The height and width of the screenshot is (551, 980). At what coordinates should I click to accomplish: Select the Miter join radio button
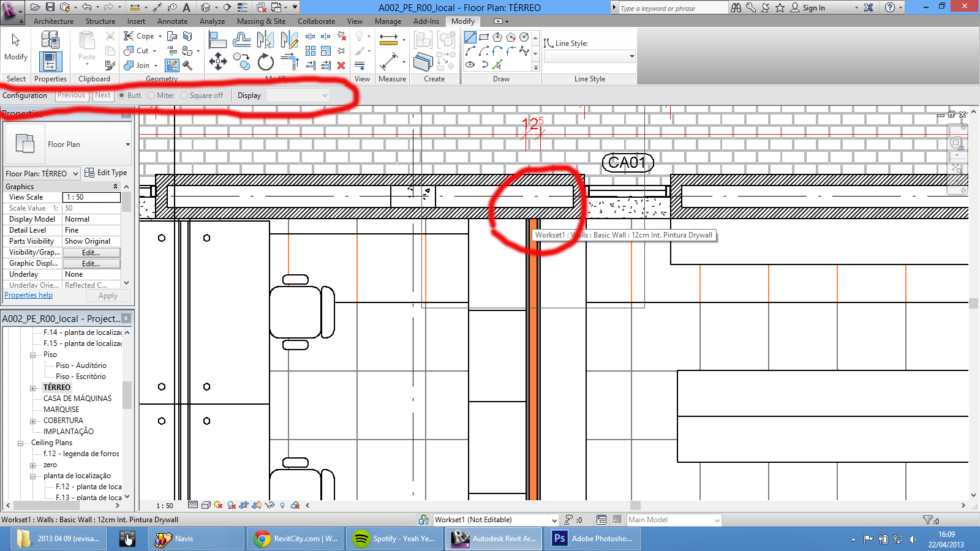[151, 96]
